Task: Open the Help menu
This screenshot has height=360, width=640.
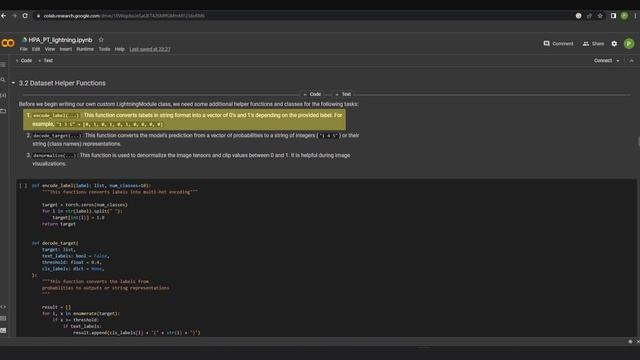Action: 120,49
